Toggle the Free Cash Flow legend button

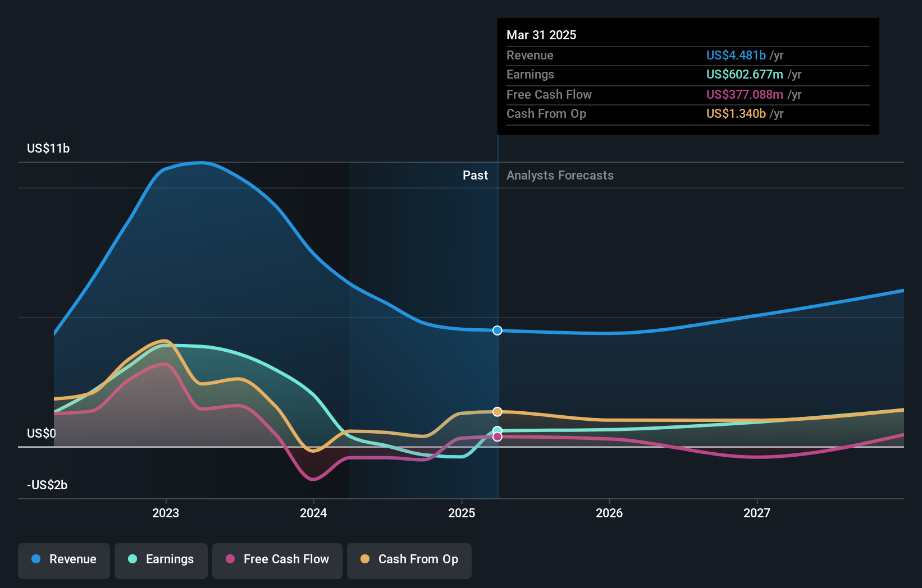[x=277, y=561]
